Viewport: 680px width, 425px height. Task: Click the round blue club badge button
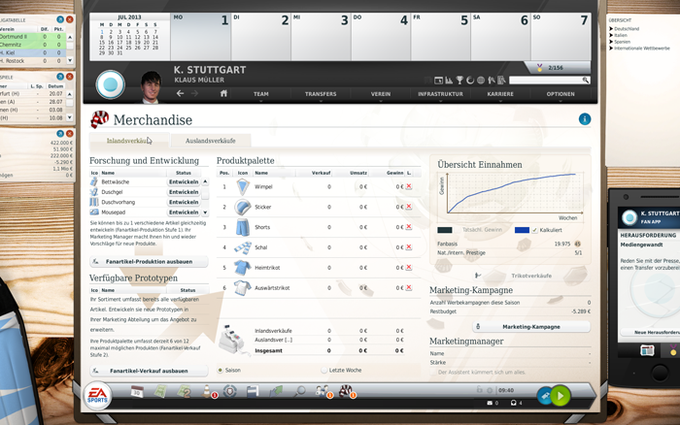110,85
